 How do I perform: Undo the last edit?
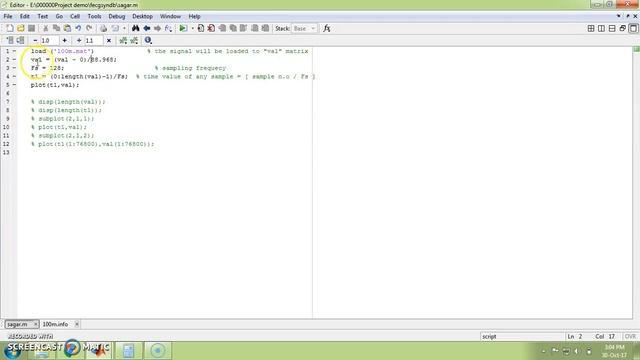click(x=78, y=28)
